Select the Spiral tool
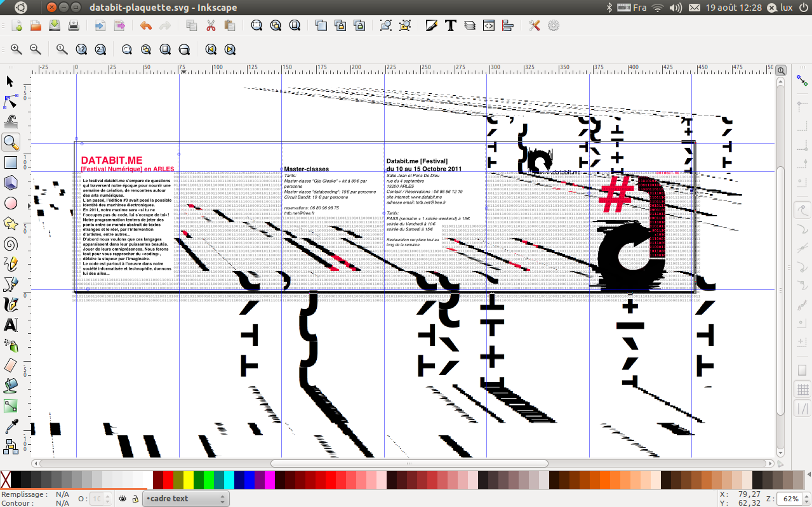This screenshot has height=507, width=812. [10, 244]
